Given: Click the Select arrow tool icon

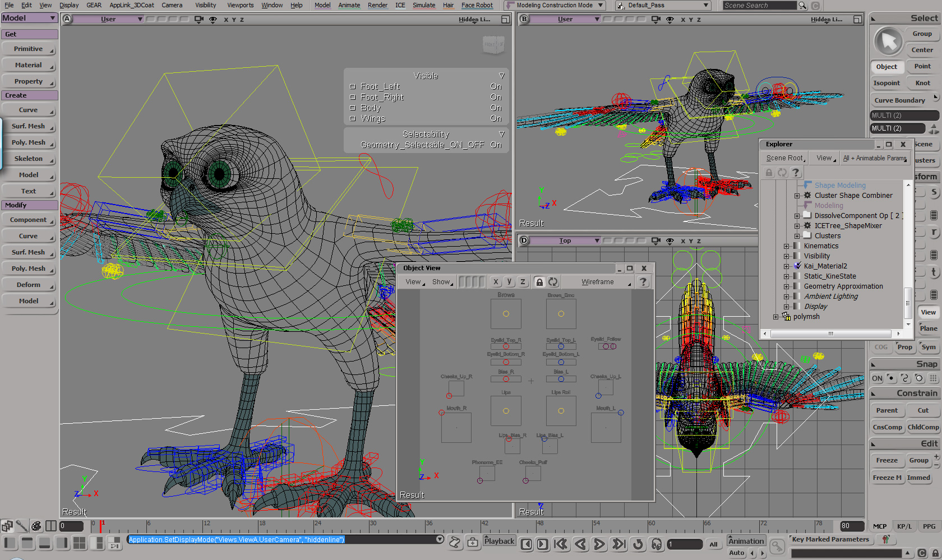Looking at the screenshot, I should (888, 41).
